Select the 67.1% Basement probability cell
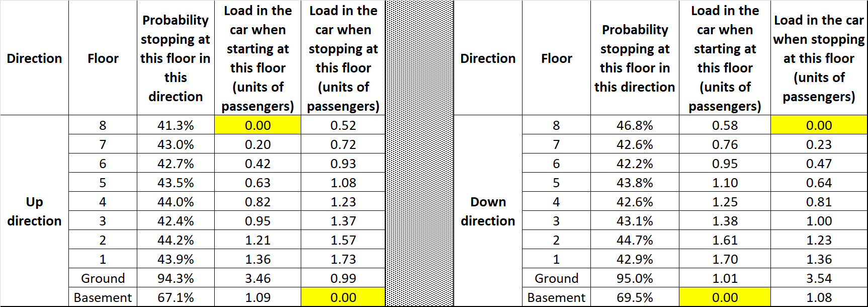 coord(176,297)
